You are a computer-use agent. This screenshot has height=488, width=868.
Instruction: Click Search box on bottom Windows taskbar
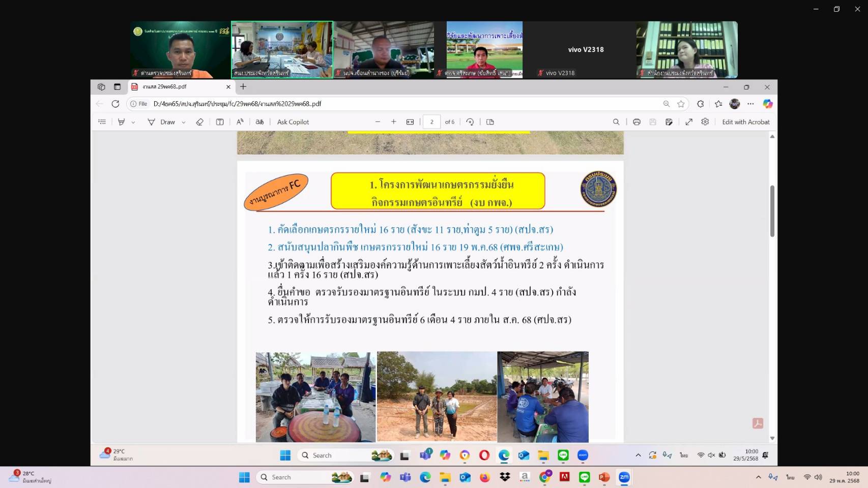tap(305, 477)
